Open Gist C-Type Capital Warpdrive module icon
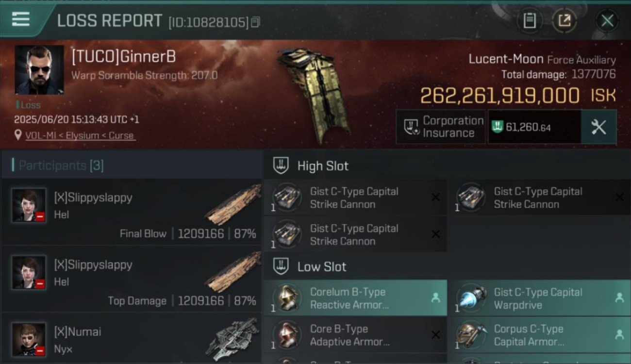 pyautogui.click(x=471, y=298)
